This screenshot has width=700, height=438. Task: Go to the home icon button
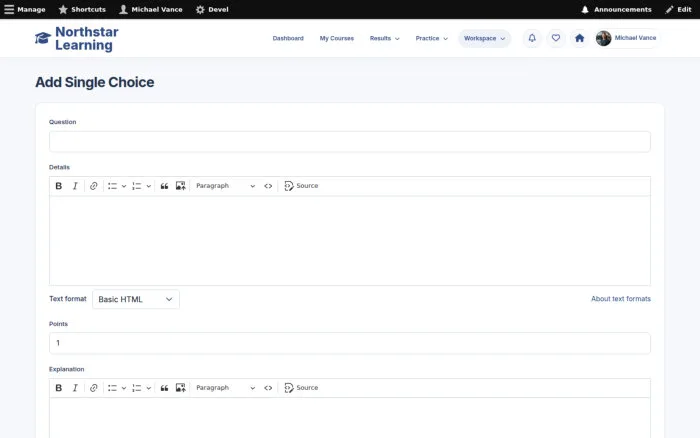tap(579, 38)
